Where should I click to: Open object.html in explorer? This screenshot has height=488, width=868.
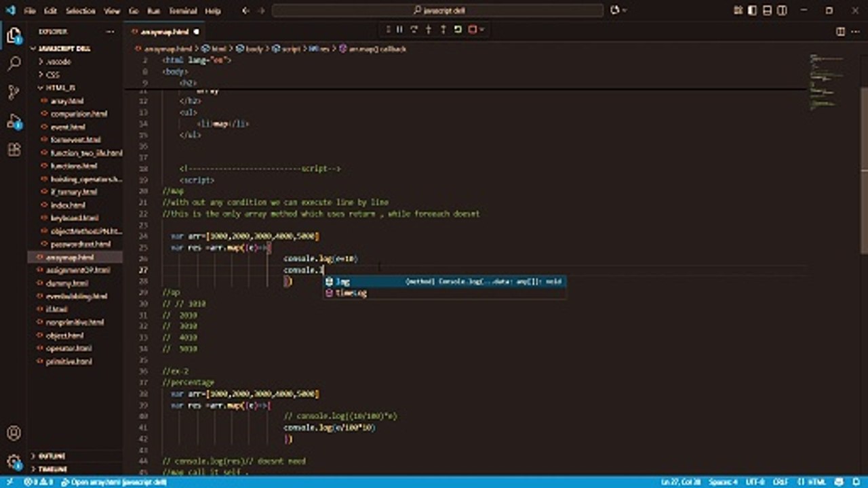[64, 335]
